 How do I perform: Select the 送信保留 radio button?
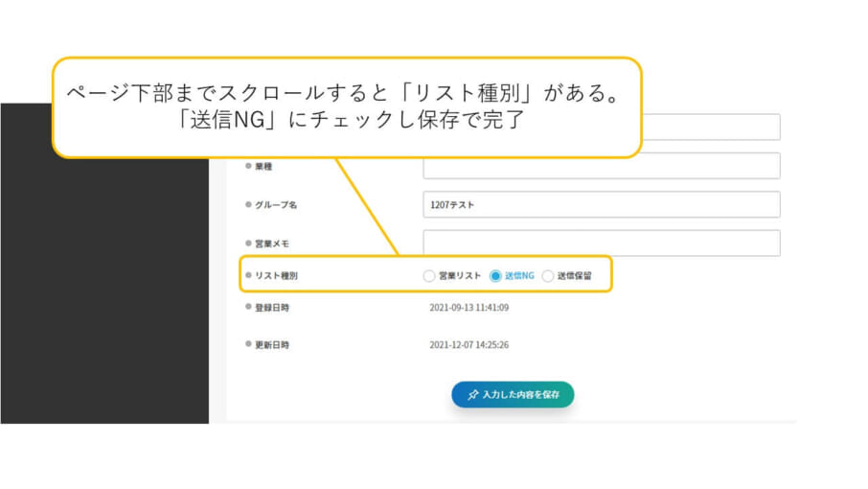click(x=548, y=276)
